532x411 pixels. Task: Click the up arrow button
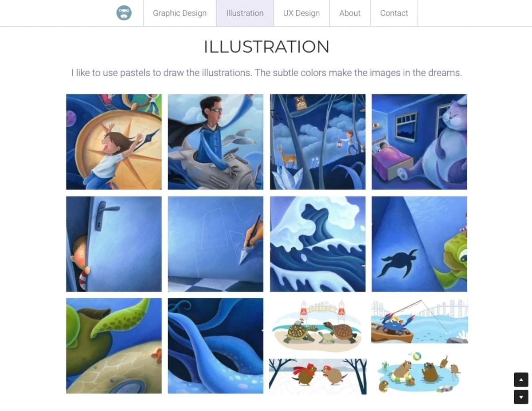[521, 380]
